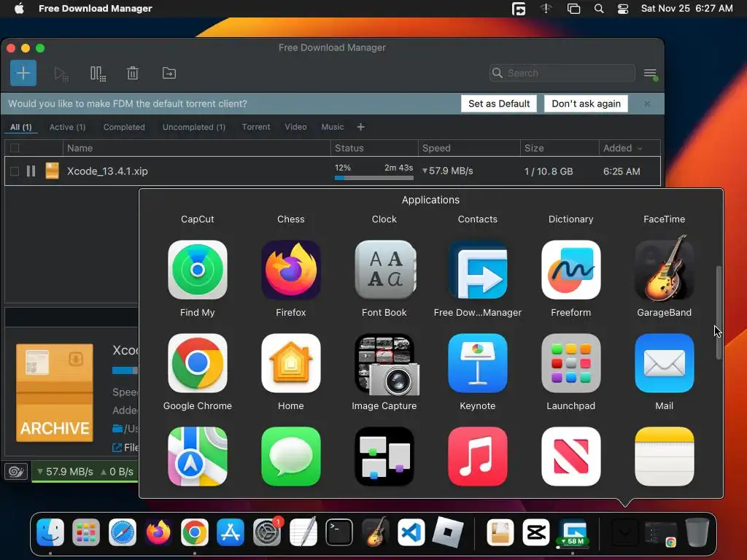Add a new tag filter with the plus
This screenshot has height=560, width=747.
[360, 127]
